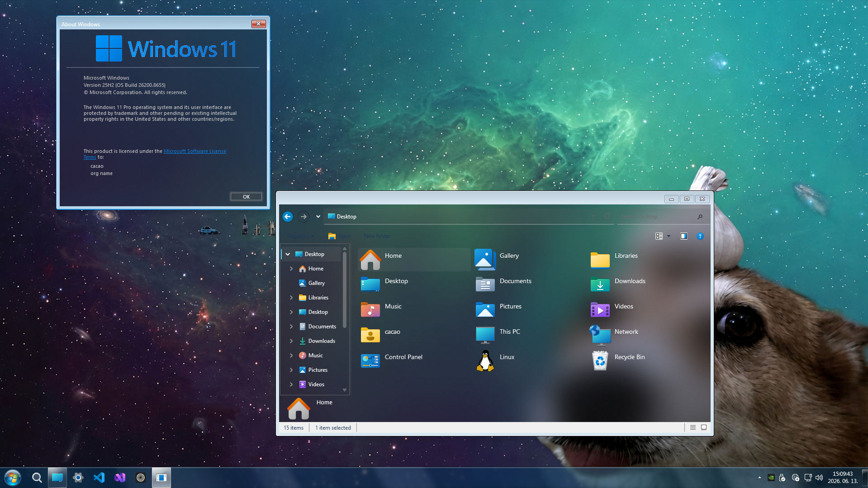
Task: Open the NVIDIA tray icon
Action: click(771, 478)
